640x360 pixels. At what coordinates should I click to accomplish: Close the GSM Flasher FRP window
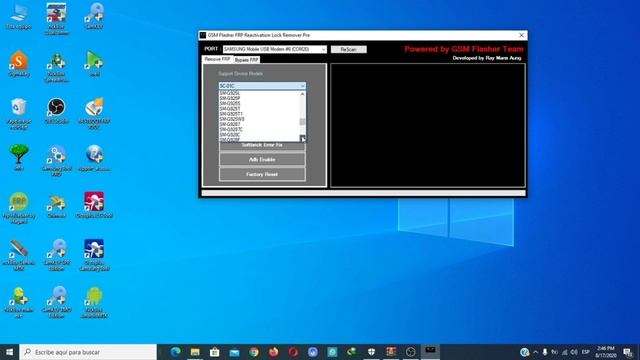(521, 36)
